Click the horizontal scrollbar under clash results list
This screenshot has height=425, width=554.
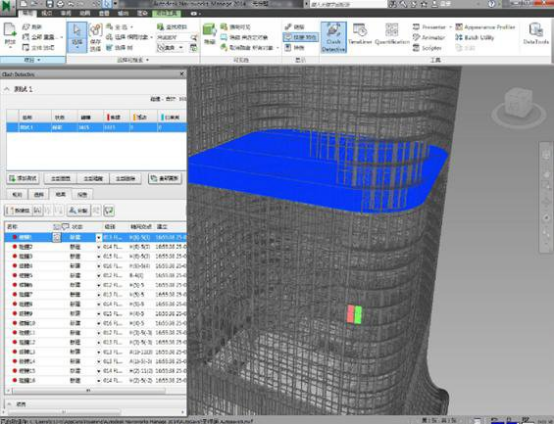point(88,391)
